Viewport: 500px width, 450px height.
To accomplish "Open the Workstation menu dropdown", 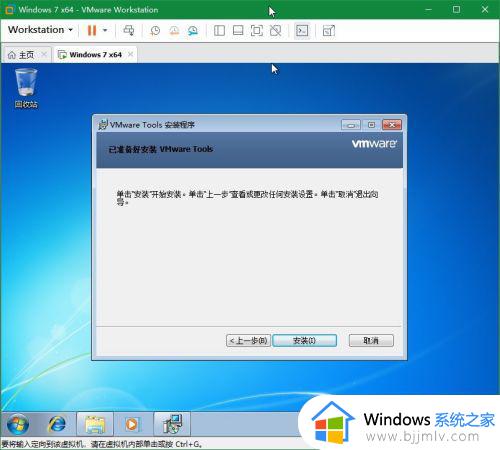I will pos(40,30).
